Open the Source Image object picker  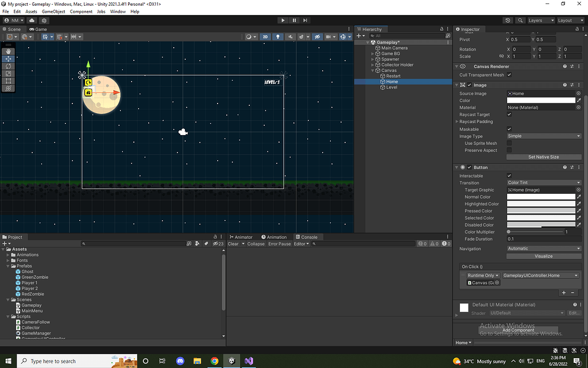578,93
